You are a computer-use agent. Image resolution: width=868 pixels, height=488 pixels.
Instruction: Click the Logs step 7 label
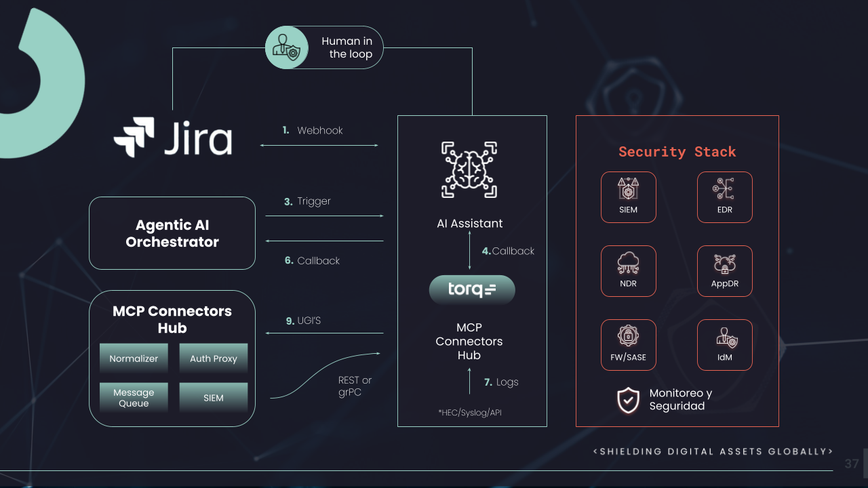501,382
